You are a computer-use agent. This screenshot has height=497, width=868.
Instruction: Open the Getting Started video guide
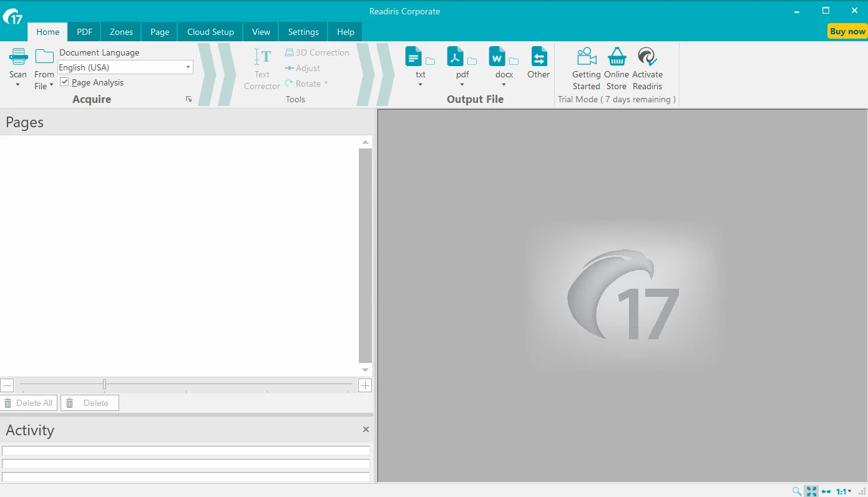[x=586, y=57]
